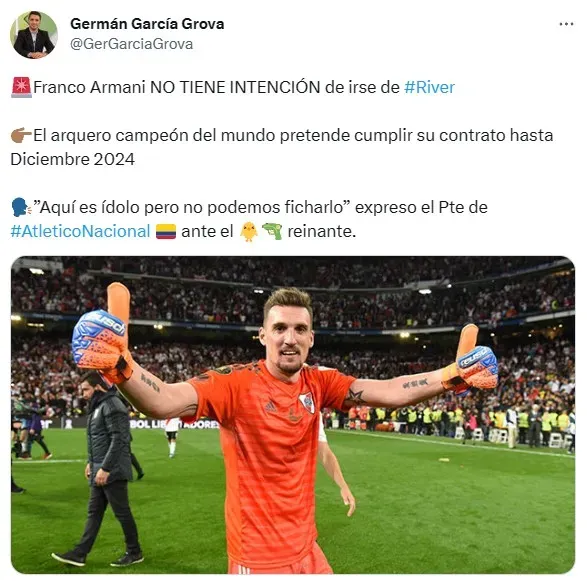
Task: Click the pointing hand emoji
Action: pos(21,135)
